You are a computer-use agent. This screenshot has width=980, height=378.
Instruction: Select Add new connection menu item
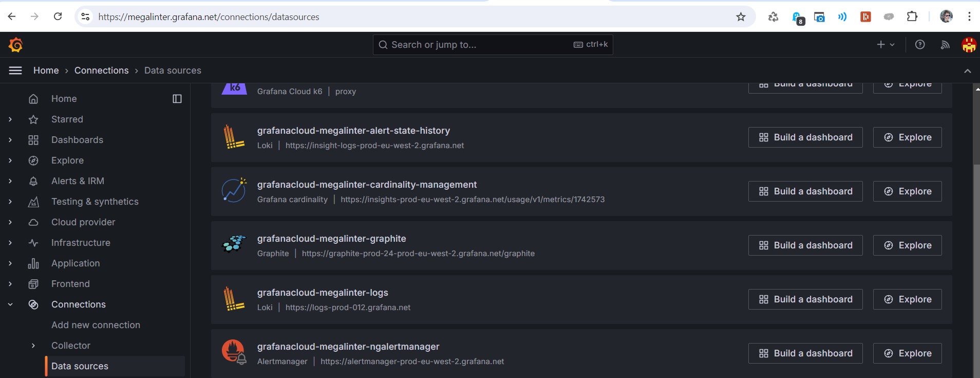pos(96,325)
